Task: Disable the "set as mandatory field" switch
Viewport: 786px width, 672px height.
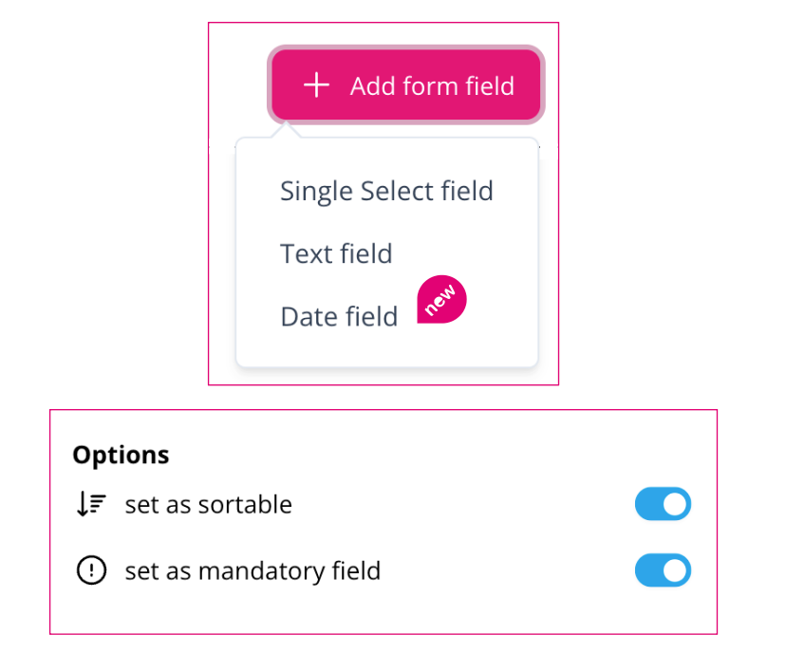Action: (x=663, y=569)
